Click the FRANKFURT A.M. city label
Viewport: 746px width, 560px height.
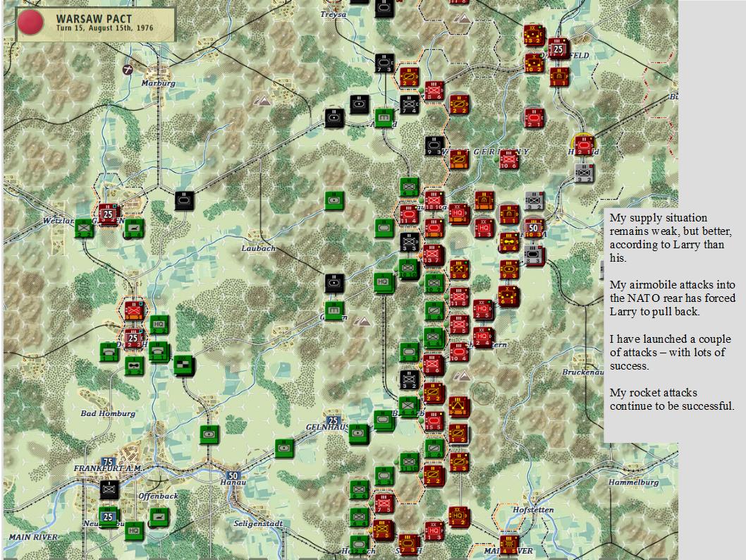click(108, 468)
